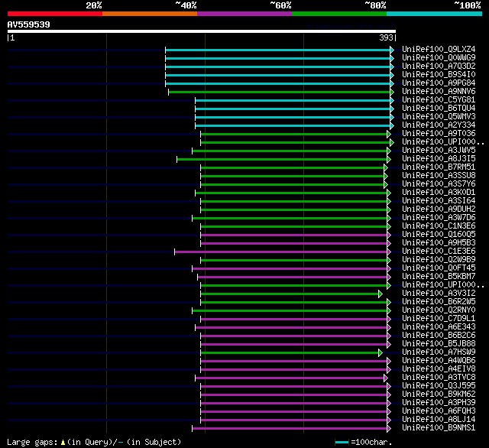Click the UniRef100_Q9LXZ4 hit label
Viewport: 489px width, 448px height.
(x=439, y=49)
